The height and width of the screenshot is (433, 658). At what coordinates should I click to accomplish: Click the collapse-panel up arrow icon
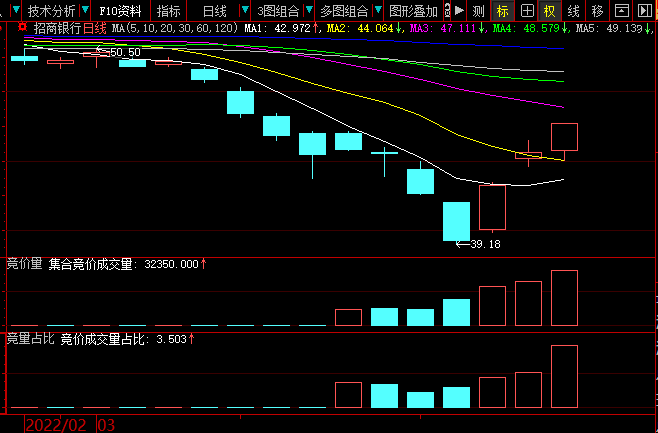621,11
